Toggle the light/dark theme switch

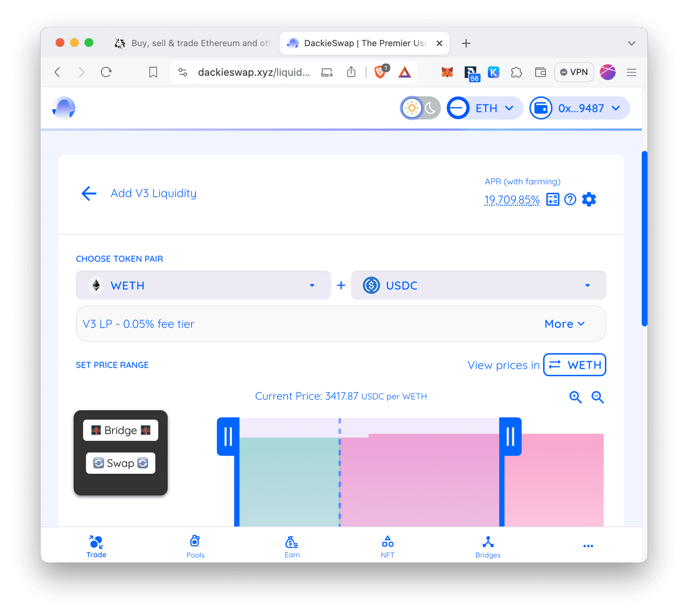420,108
